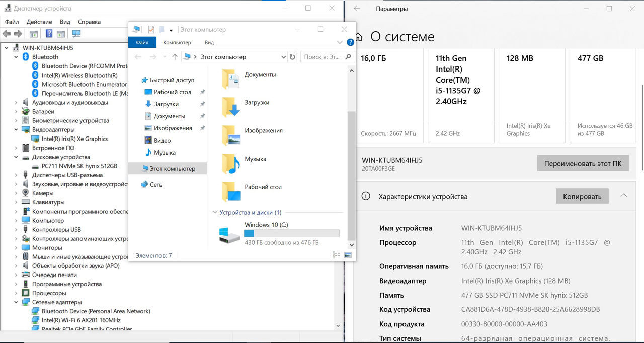Switch to the Компьютер ribbon tab
This screenshot has height=343, width=644.
tap(177, 43)
